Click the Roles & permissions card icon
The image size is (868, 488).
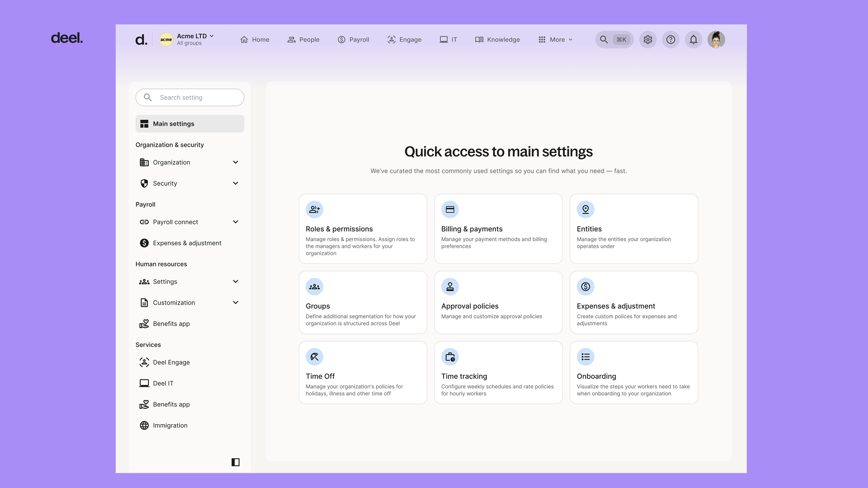(314, 209)
